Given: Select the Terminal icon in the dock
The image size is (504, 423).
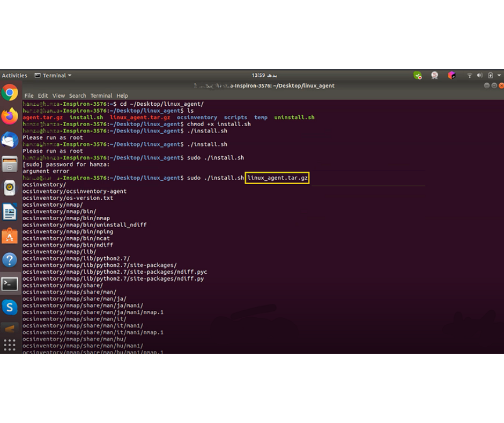Looking at the screenshot, I should click(10, 284).
